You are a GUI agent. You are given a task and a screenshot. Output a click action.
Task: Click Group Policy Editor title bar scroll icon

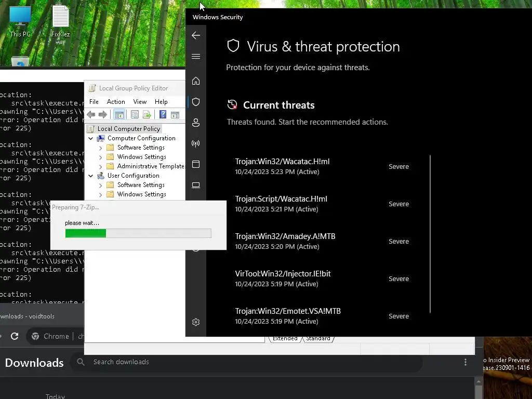tap(92, 88)
